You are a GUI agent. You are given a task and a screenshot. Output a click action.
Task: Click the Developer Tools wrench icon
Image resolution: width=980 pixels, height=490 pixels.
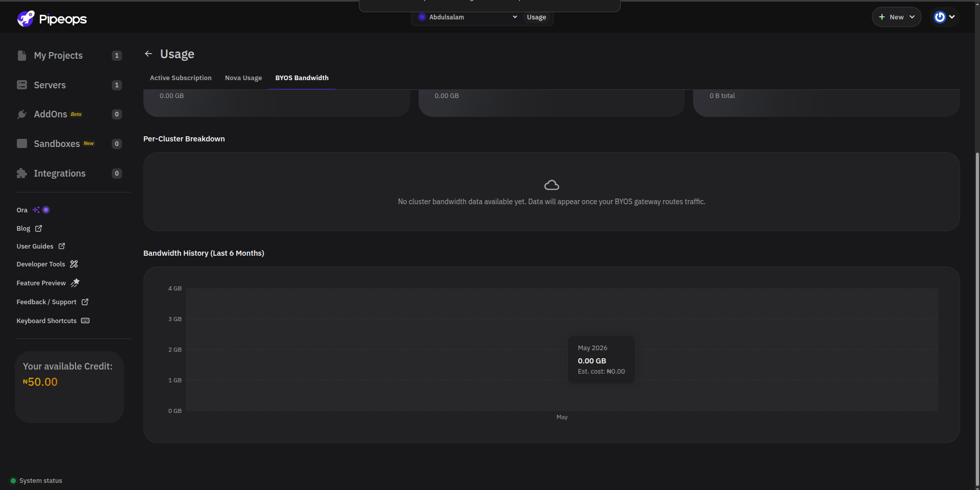(74, 264)
